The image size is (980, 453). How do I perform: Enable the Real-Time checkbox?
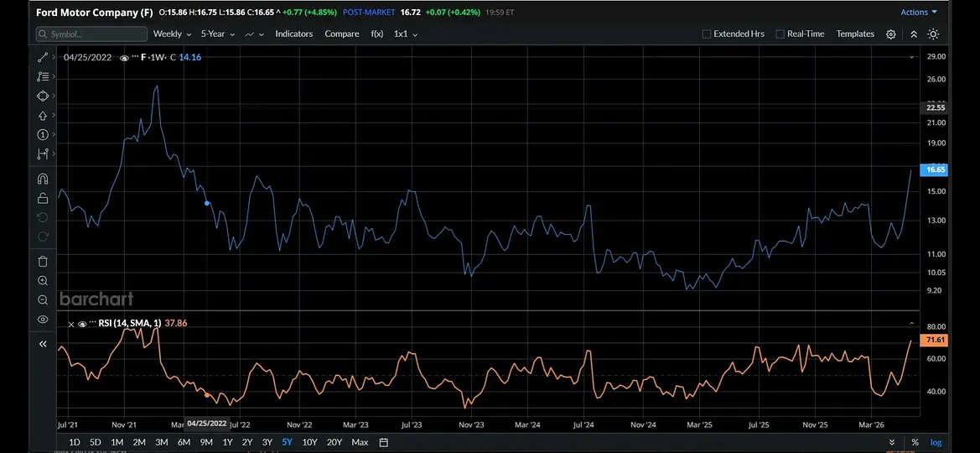tap(780, 34)
